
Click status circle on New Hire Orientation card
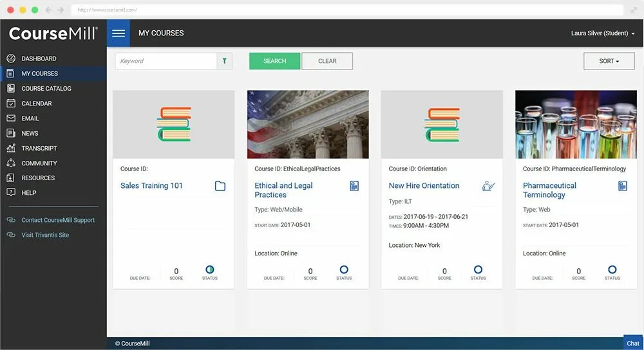(x=478, y=270)
